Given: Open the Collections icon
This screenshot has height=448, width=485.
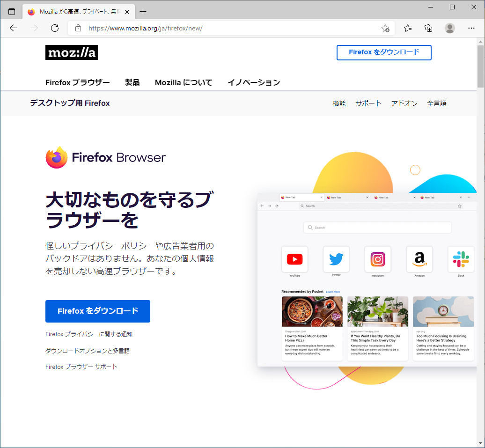Looking at the screenshot, I should tap(428, 28).
